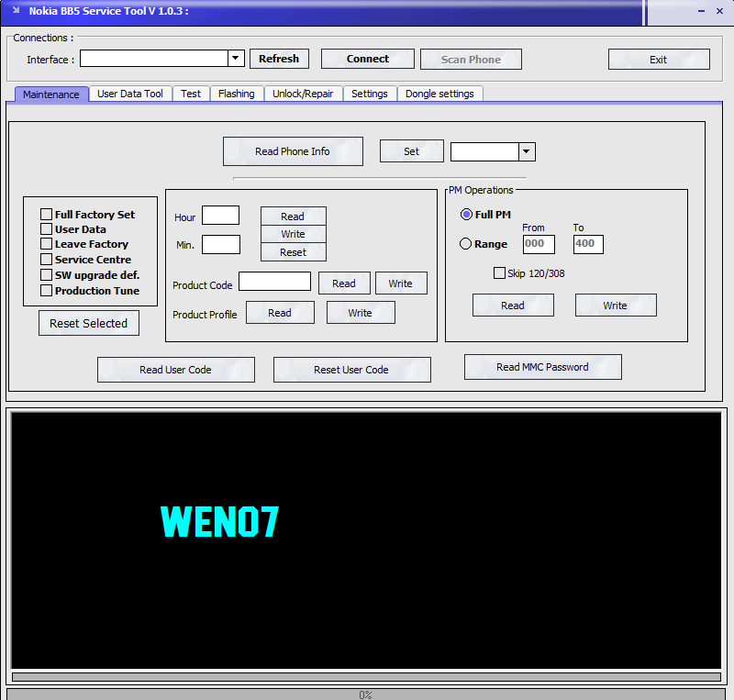Click the Set button
Screen dimensions: 734x700
pos(411,151)
